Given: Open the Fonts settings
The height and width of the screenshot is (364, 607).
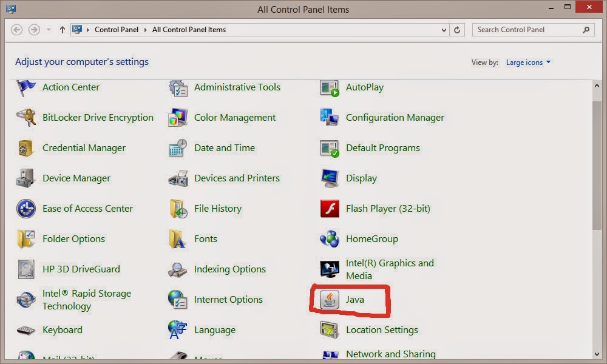Looking at the screenshot, I should click(205, 238).
